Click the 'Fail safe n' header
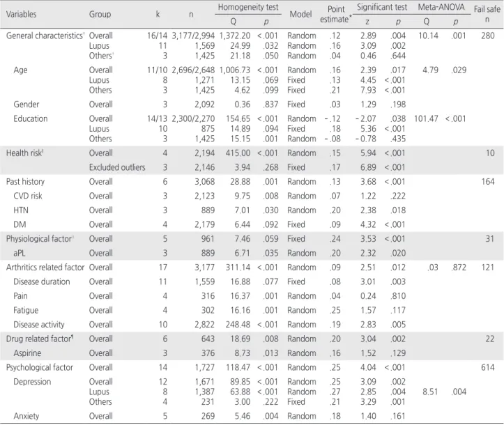 [487, 14]
